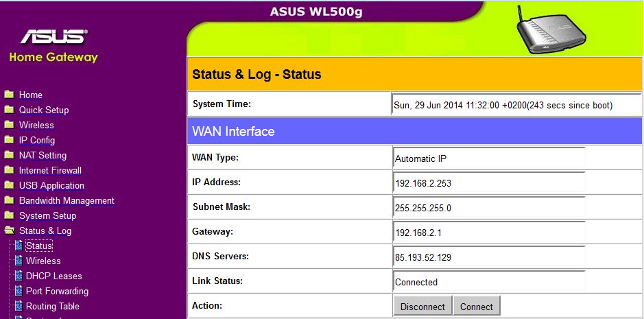Select the Status page link
The image size is (644, 319).
pyautogui.click(x=39, y=246)
